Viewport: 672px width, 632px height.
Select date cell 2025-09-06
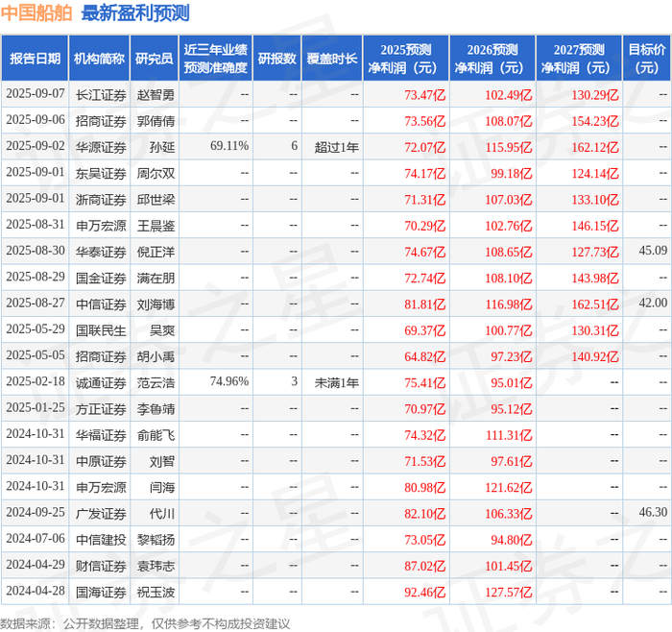point(36,120)
